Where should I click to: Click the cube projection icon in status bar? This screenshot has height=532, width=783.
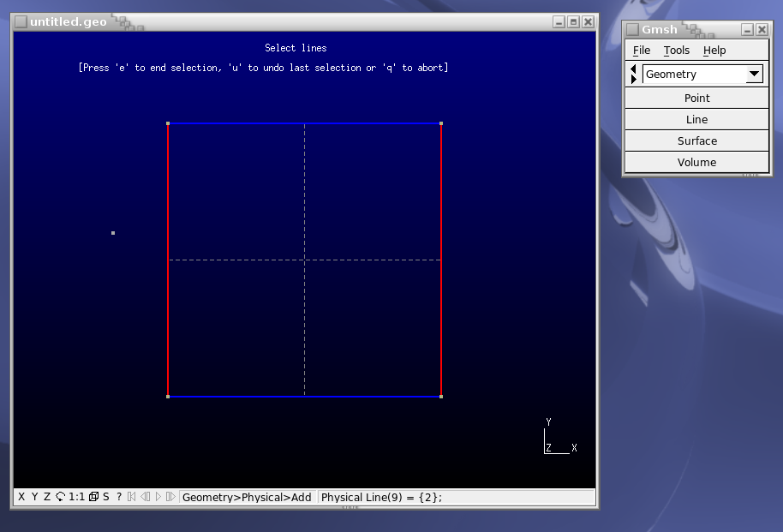(x=93, y=497)
